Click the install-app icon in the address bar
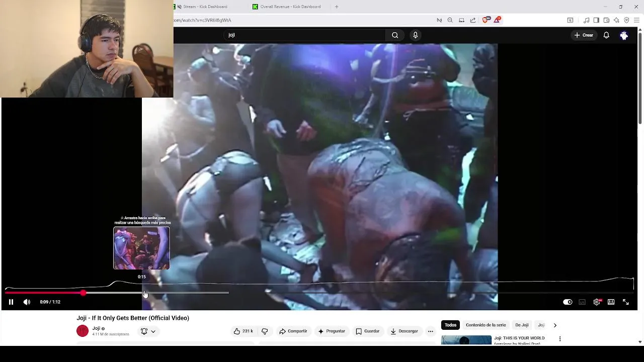 (461, 20)
